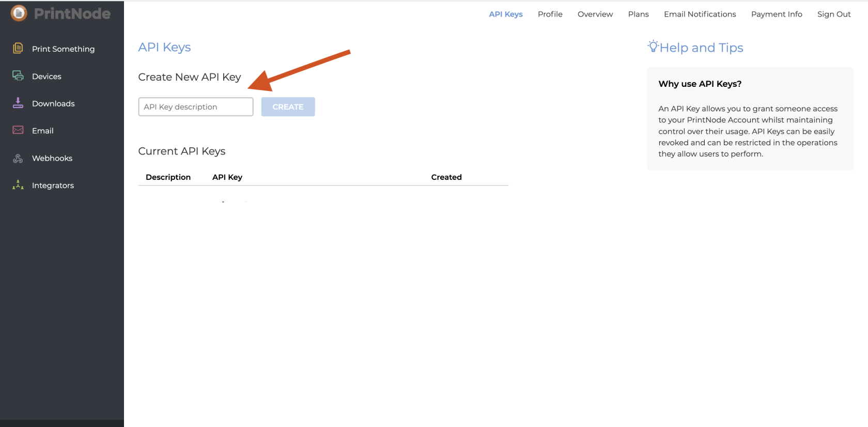Click the API Key column header
868x427 pixels.
pyautogui.click(x=227, y=177)
